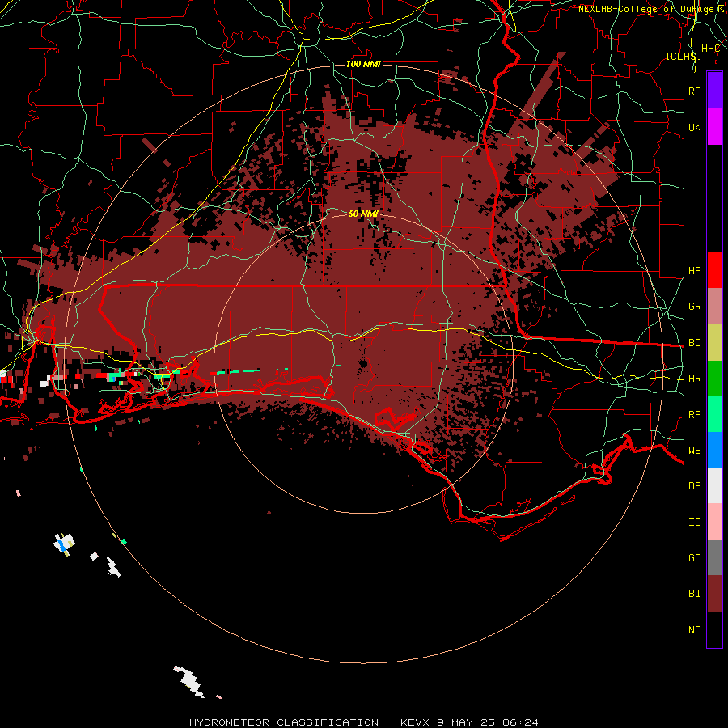Click the UK magenta legend swatch
Image resolution: width=728 pixels, height=728 pixels.
click(x=714, y=127)
